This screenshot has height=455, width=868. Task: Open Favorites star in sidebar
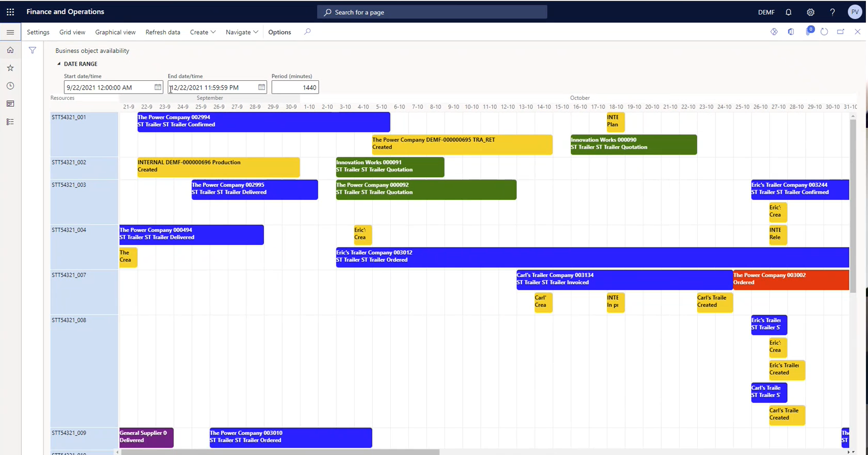pyautogui.click(x=10, y=68)
